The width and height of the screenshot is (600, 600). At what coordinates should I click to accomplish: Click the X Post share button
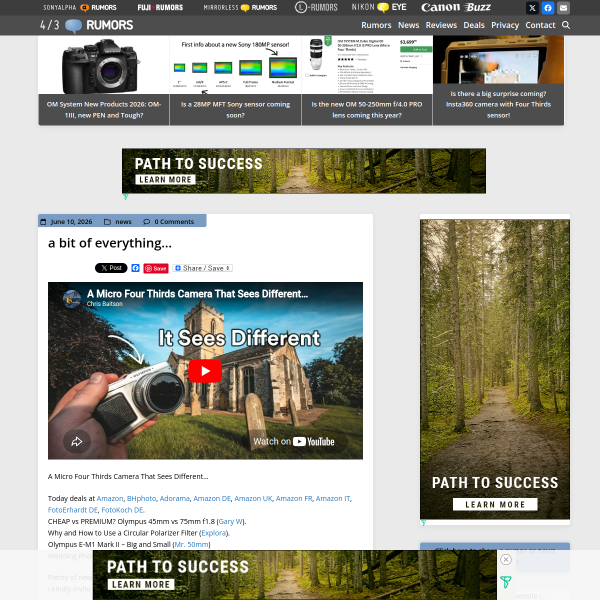click(111, 268)
